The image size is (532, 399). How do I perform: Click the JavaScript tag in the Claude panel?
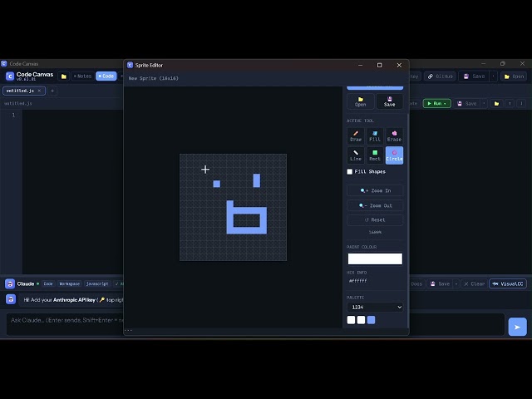point(97,283)
